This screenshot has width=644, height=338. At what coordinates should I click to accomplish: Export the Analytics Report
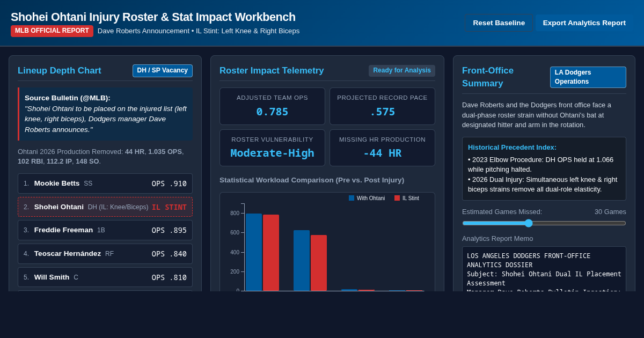[584, 23]
